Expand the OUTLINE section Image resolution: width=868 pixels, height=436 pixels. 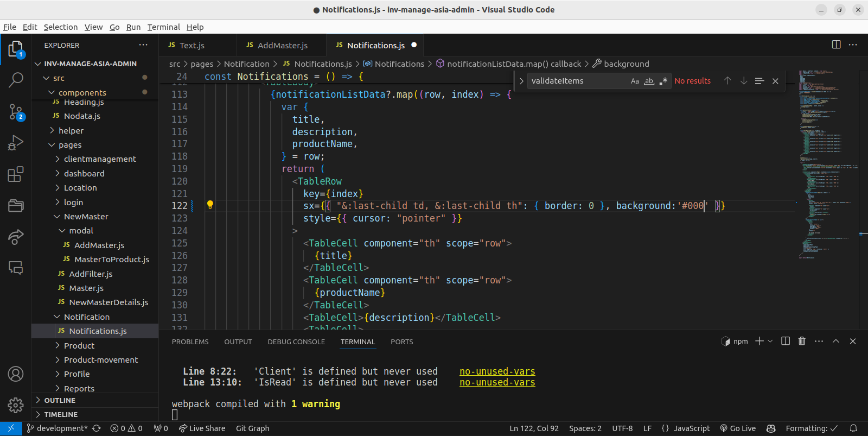pyautogui.click(x=60, y=400)
